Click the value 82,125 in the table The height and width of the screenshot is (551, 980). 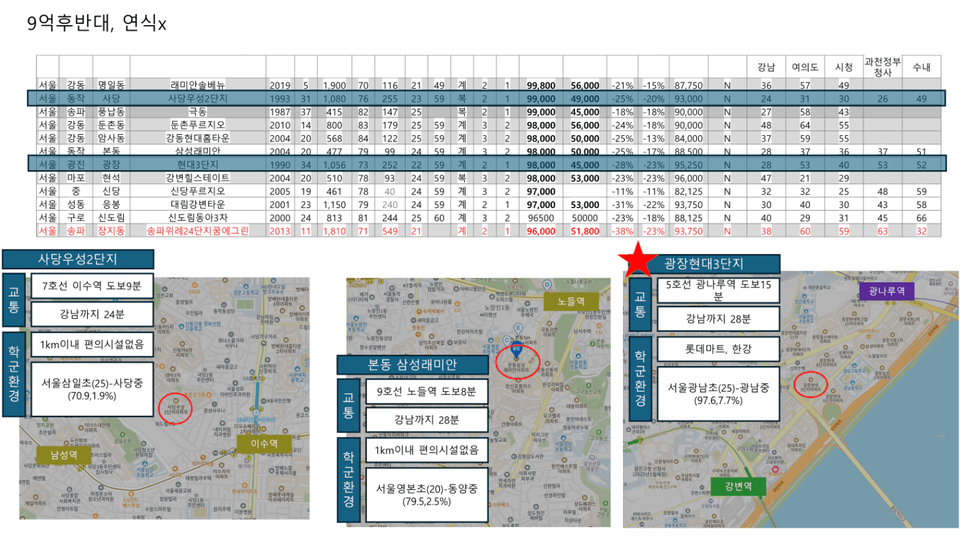689,191
